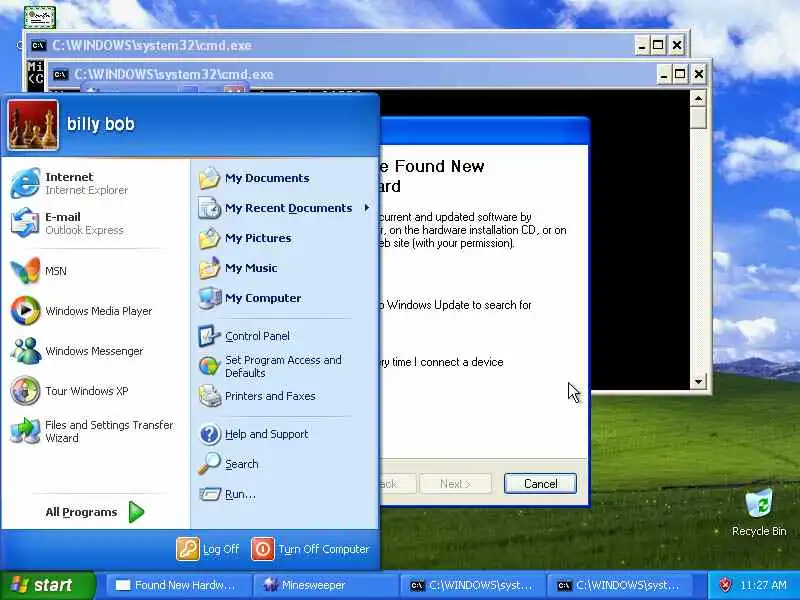The image size is (800, 600).
Task: Click the back cmd.exe title bar icon
Action: tap(38, 45)
